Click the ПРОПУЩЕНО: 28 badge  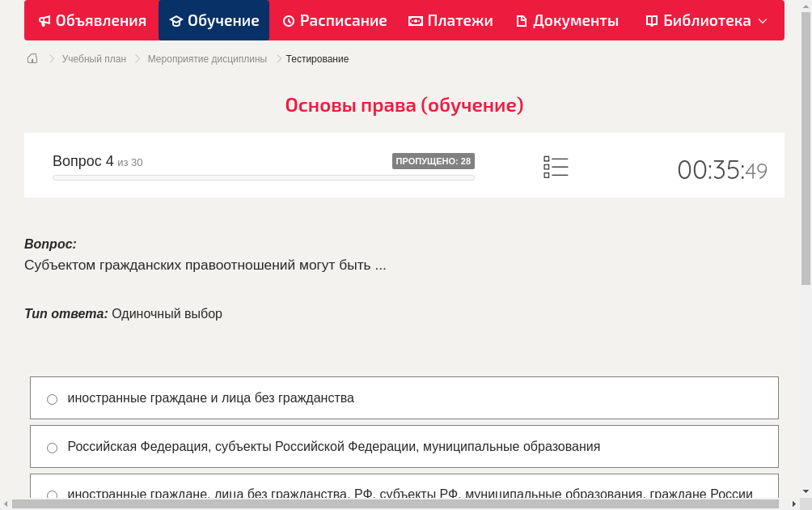(x=434, y=160)
